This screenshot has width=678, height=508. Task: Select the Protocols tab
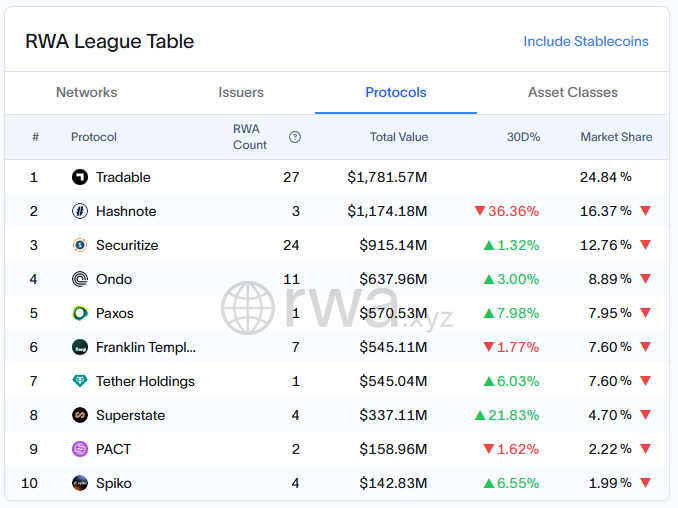pos(395,92)
